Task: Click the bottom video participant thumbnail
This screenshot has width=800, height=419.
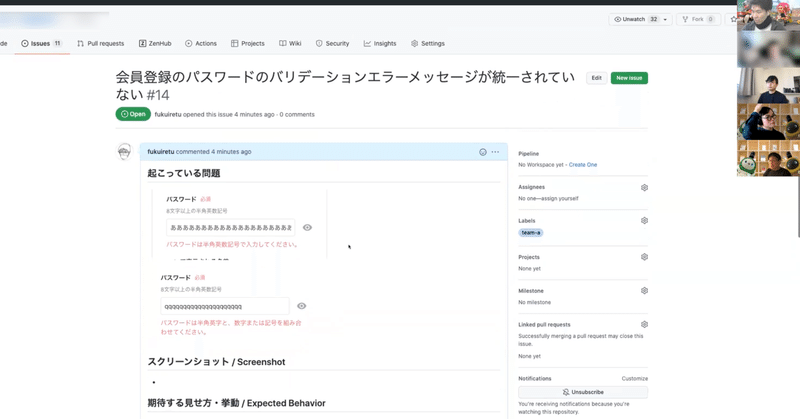Action: point(768,159)
